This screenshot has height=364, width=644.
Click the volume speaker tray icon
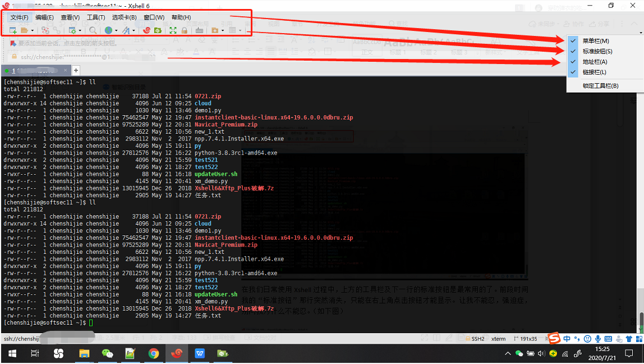(541, 353)
